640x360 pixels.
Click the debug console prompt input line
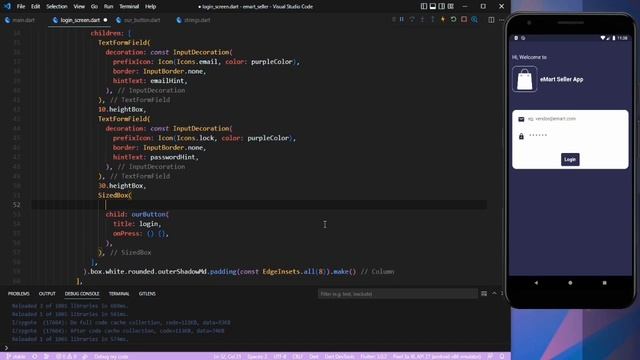tap(255, 348)
